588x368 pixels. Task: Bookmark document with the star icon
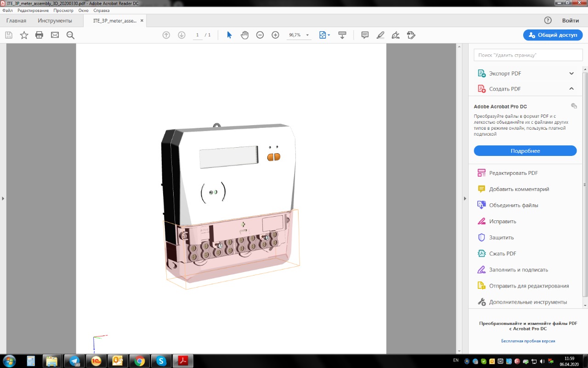pos(24,35)
